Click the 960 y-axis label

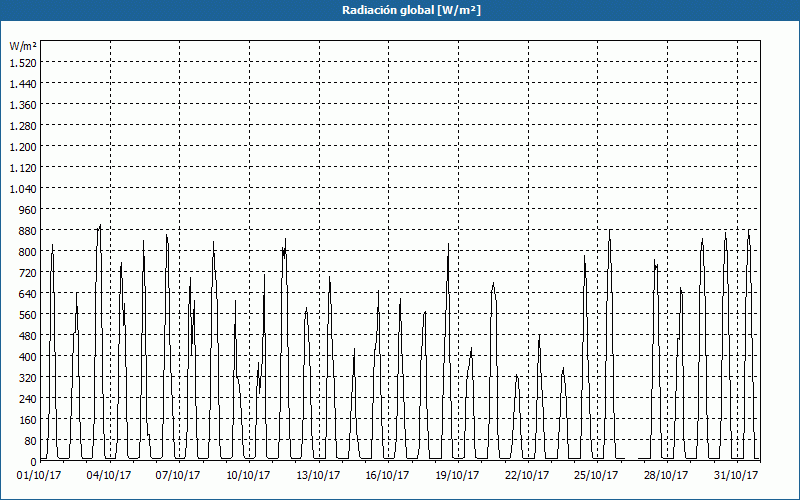pyautogui.click(x=28, y=210)
